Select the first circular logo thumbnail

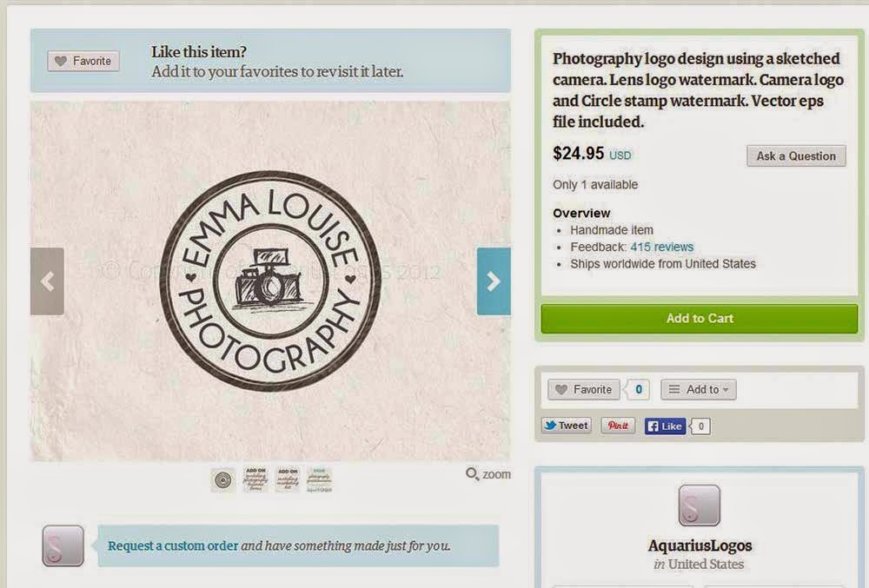point(223,480)
